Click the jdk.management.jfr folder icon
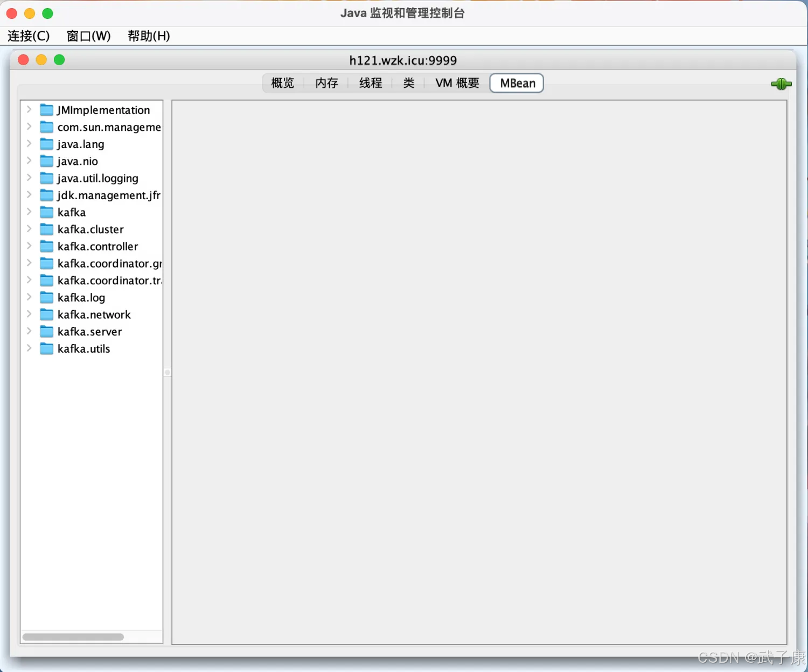Image resolution: width=808 pixels, height=672 pixels. point(47,195)
